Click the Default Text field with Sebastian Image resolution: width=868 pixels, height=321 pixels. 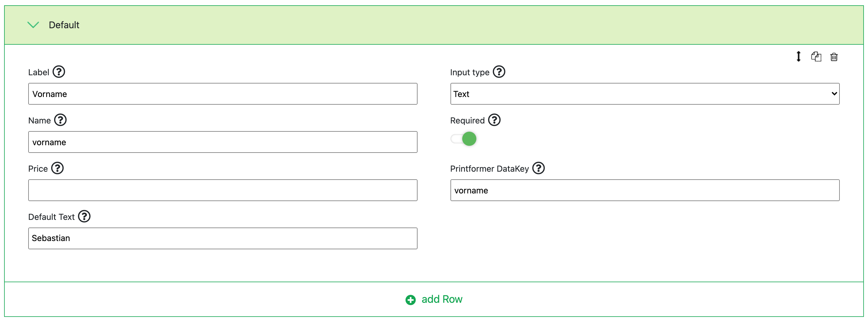[x=222, y=238]
